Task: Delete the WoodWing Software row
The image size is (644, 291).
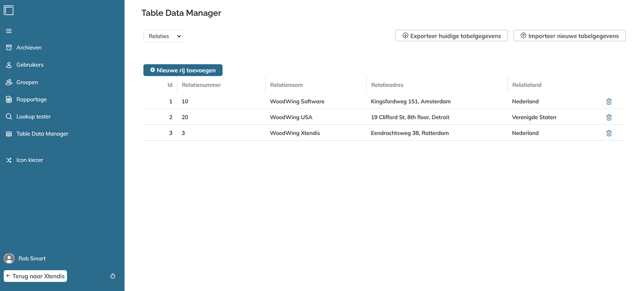Action: pyautogui.click(x=609, y=102)
